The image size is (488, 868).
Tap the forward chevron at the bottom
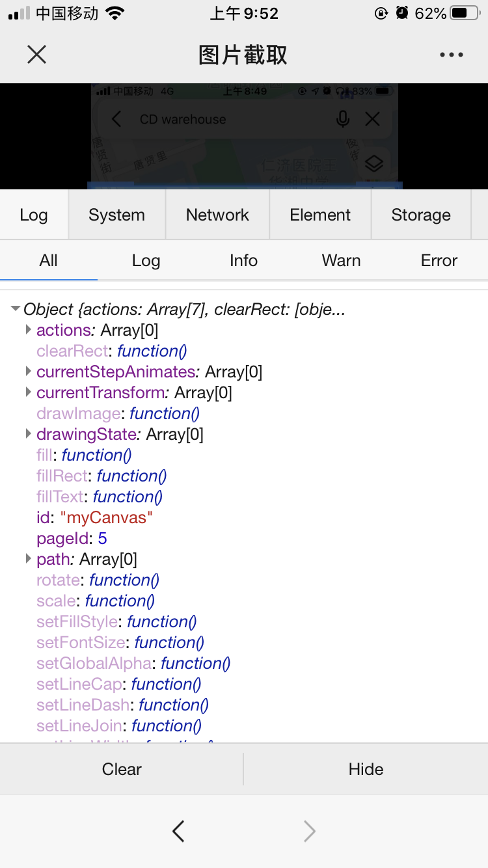(309, 831)
